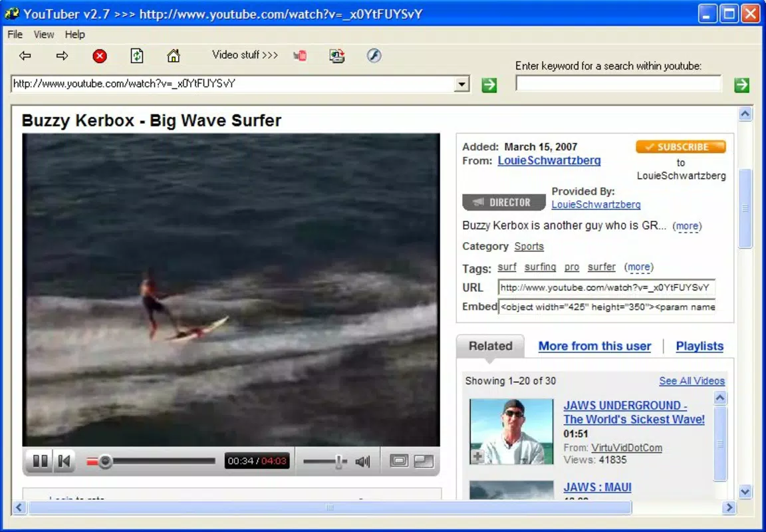
Task: Click the surfing tag link
Action: point(540,267)
